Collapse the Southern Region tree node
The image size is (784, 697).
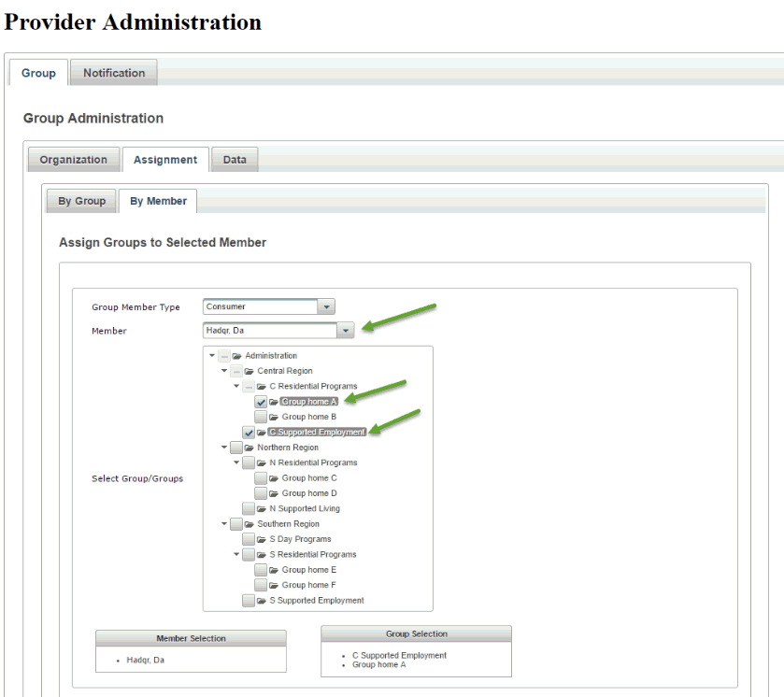coord(224,524)
